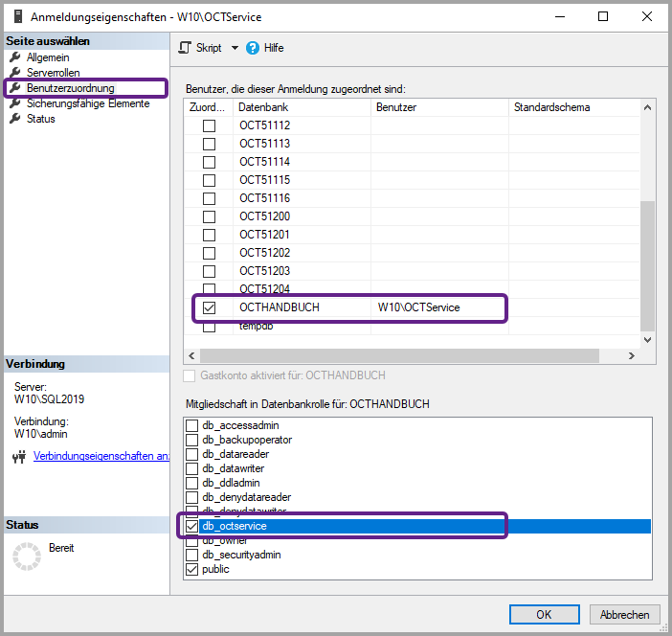Uncheck the OCTHANDBUCH database mapping
Image resolution: width=672 pixels, height=636 pixels.
pyautogui.click(x=209, y=307)
